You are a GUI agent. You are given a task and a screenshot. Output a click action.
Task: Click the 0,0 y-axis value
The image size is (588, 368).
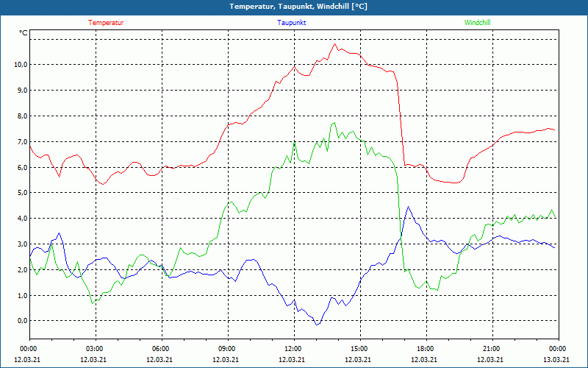coord(22,321)
